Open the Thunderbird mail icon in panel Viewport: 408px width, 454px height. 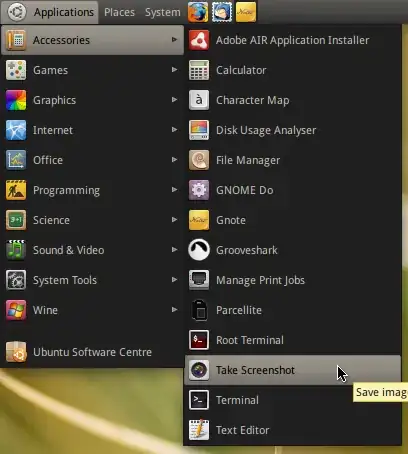[222, 12]
